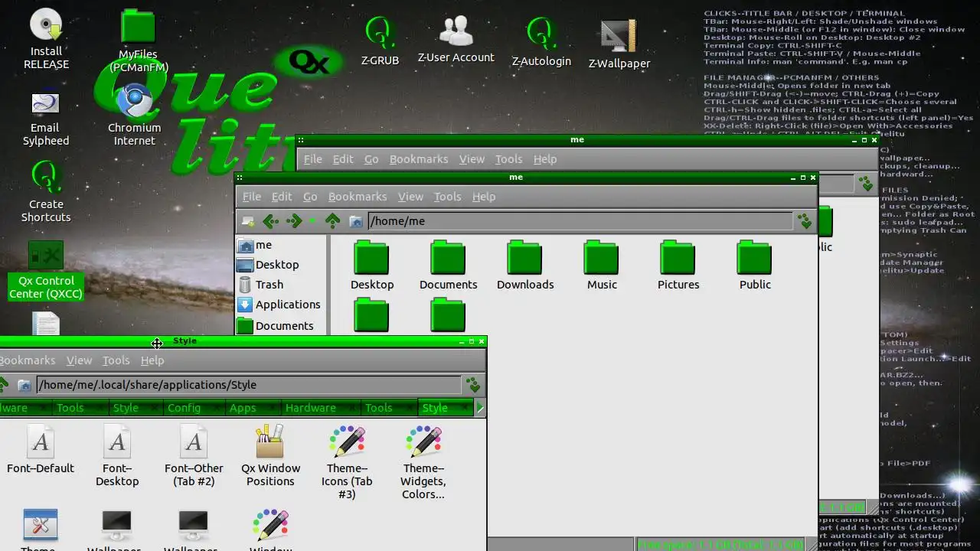Screen dimensions: 980x551
Task: Open the Create Shortcuts desktop icon
Action: 46,192
